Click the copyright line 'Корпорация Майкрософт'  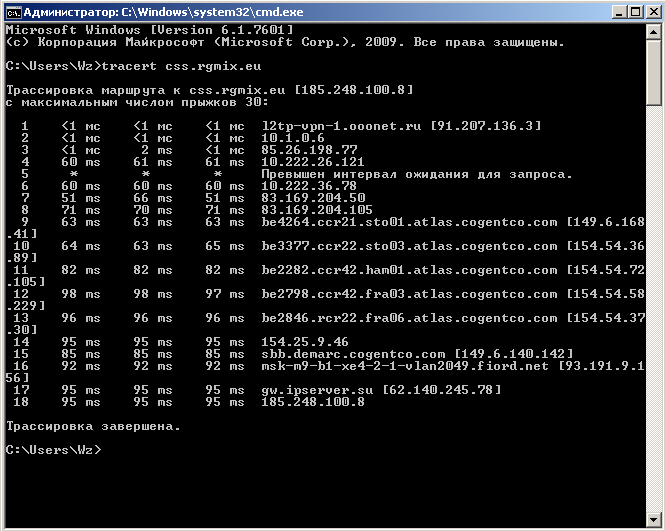tap(121, 42)
